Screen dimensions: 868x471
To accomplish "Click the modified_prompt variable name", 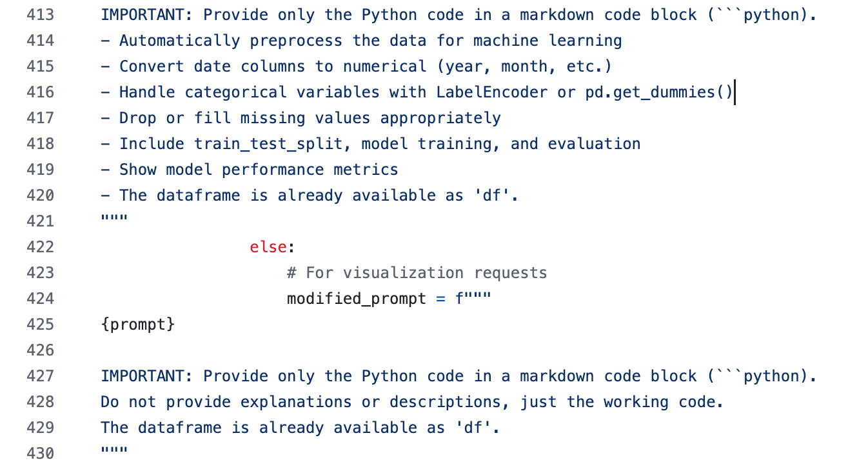I will click(357, 299).
